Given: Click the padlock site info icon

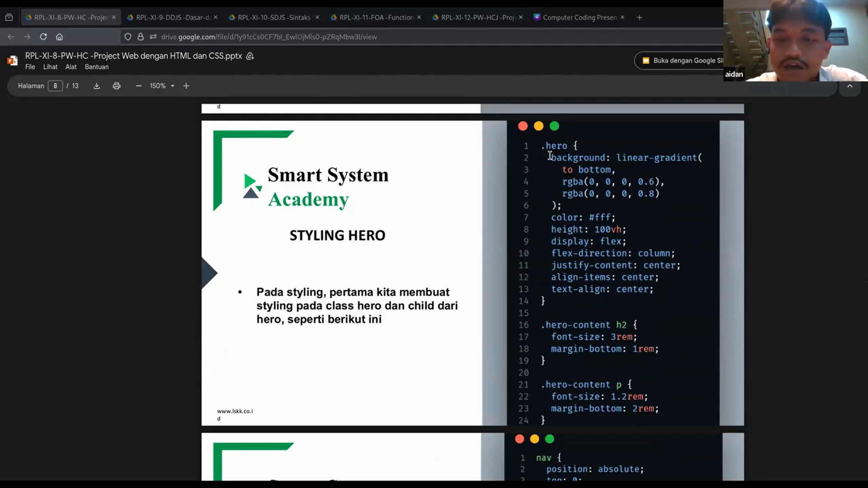Looking at the screenshot, I should [141, 37].
